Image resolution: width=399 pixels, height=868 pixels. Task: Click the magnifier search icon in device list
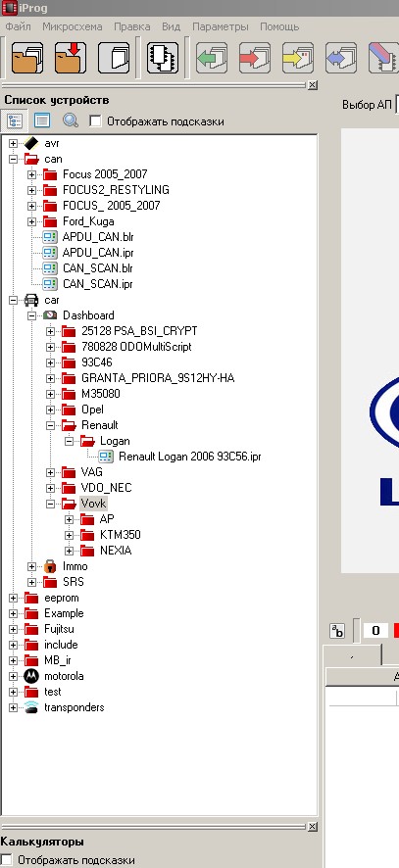(x=71, y=121)
